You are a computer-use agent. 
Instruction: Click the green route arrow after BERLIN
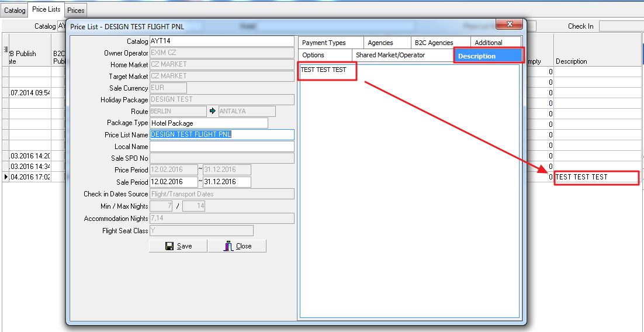pyautogui.click(x=213, y=111)
